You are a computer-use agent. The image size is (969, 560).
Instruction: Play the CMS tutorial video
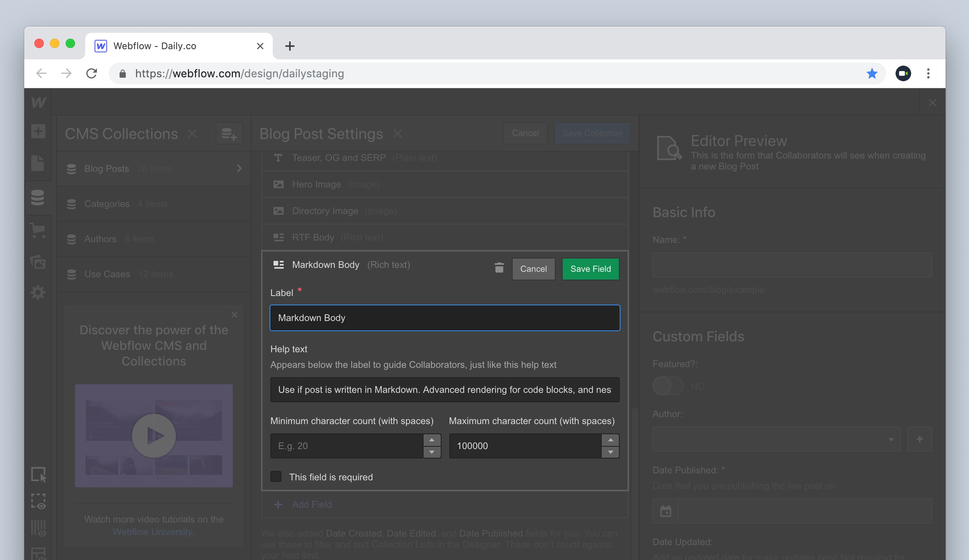[154, 435]
